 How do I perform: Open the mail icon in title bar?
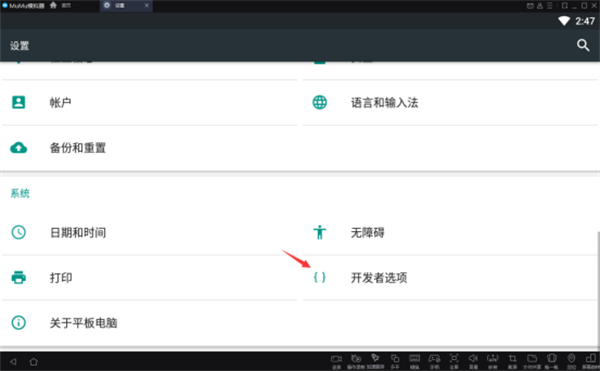point(530,5)
